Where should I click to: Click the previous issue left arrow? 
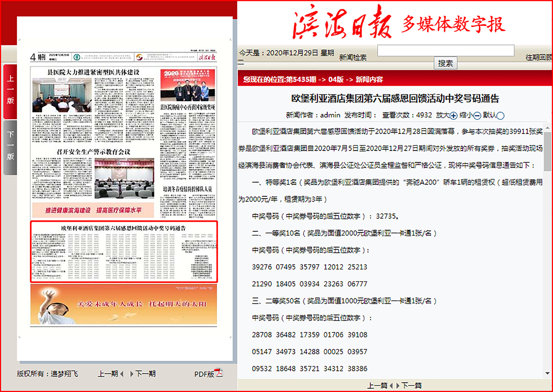(x=122, y=374)
